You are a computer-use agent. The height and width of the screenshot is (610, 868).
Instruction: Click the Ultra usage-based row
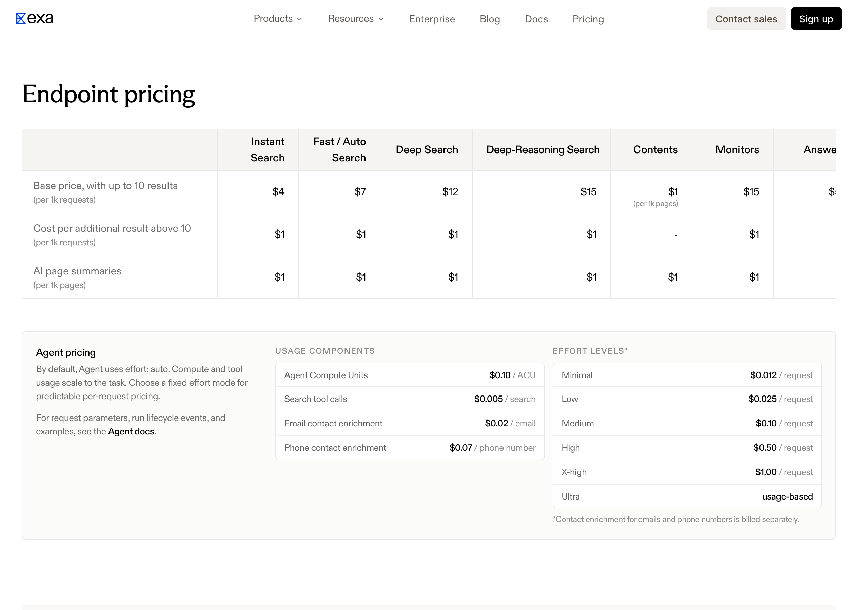(687, 496)
